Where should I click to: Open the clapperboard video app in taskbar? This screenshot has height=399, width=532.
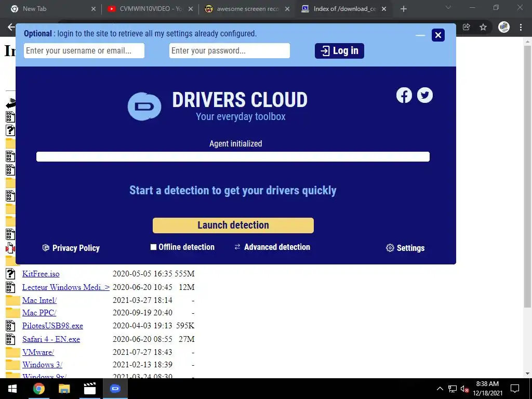pos(89,389)
